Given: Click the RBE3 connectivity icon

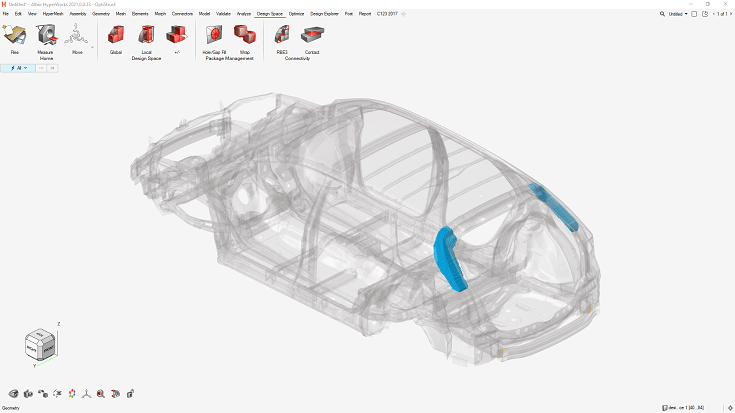Looking at the screenshot, I should [282, 37].
